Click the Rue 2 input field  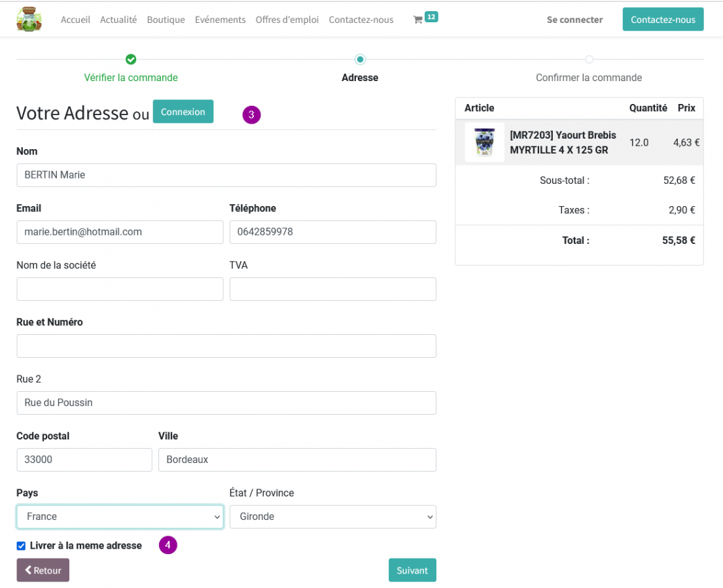(x=226, y=403)
